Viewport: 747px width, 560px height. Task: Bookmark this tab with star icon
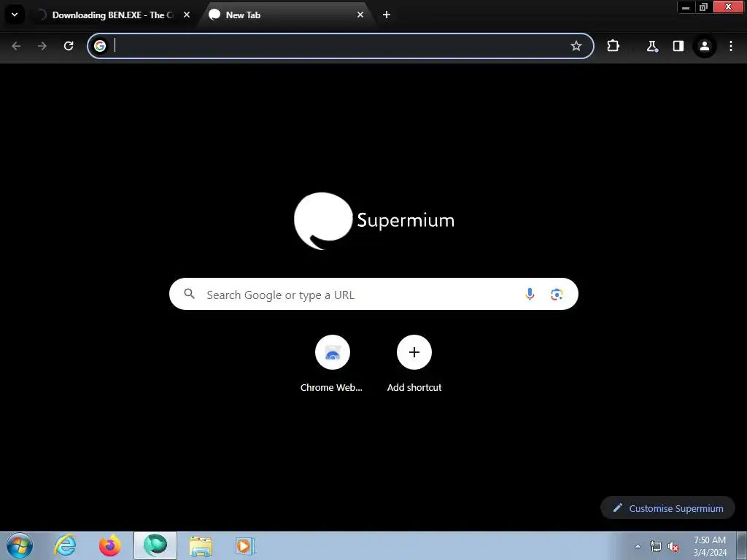pyautogui.click(x=576, y=46)
